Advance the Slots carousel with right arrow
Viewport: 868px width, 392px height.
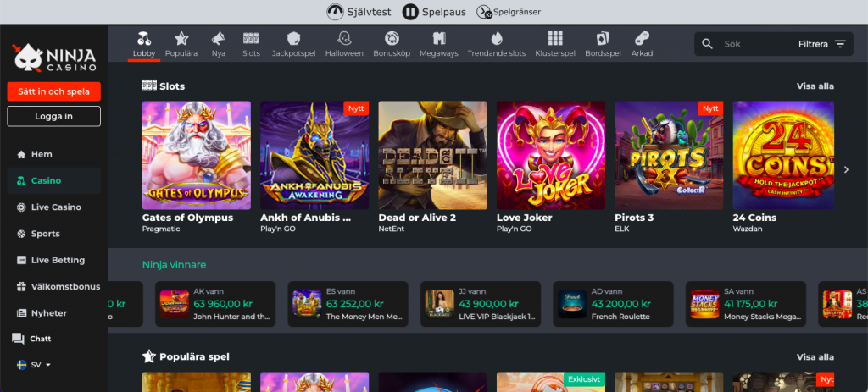point(846,169)
